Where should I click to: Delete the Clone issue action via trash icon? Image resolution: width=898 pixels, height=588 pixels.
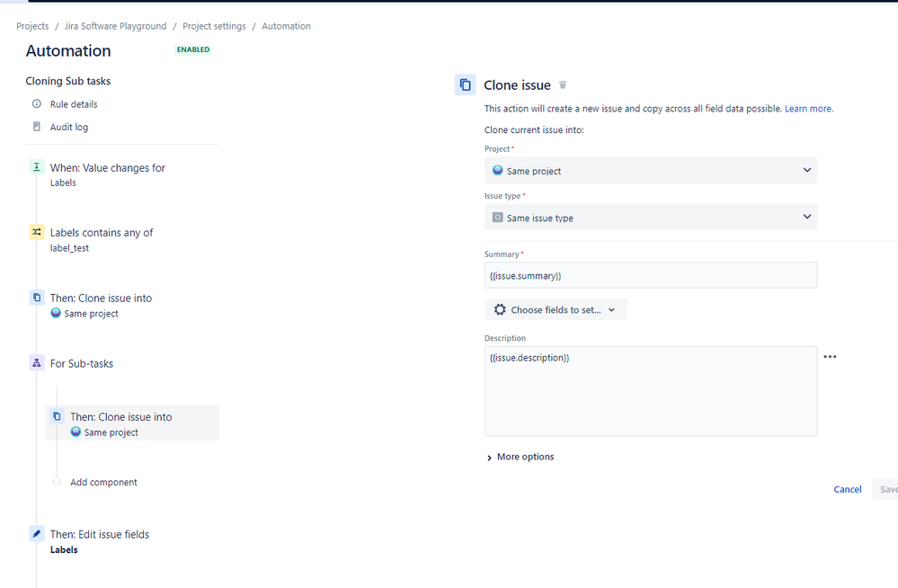point(563,85)
